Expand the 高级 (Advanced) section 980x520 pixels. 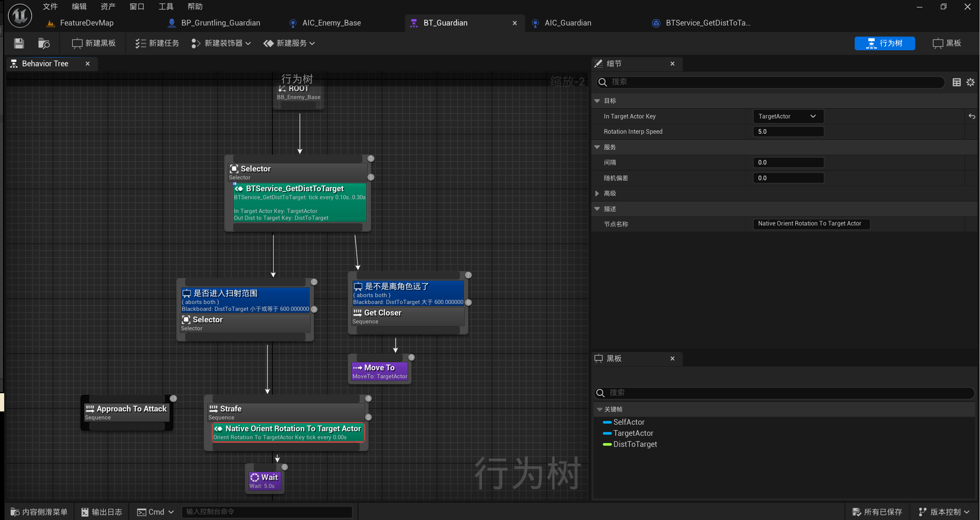click(597, 194)
